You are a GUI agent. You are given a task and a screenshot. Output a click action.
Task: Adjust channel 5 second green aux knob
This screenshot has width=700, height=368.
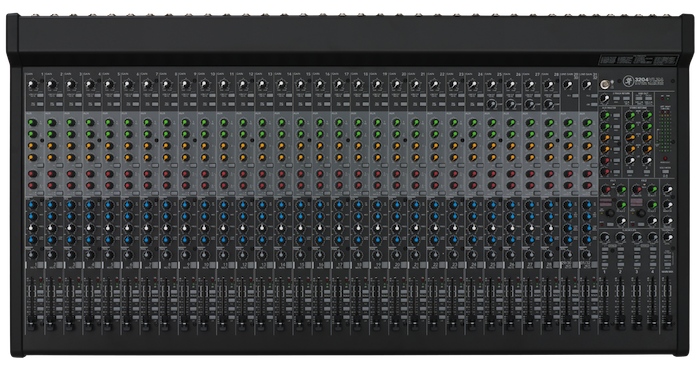pyautogui.click(x=109, y=134)
